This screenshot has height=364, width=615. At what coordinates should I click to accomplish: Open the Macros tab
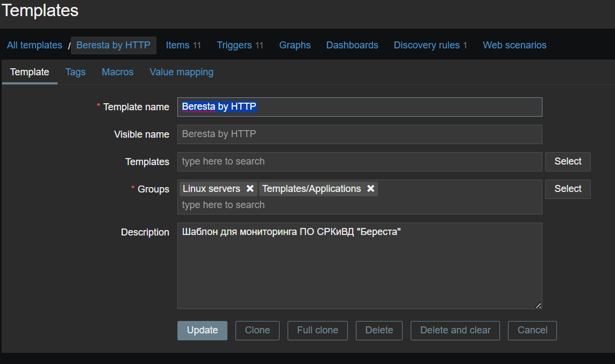point(117,72)
